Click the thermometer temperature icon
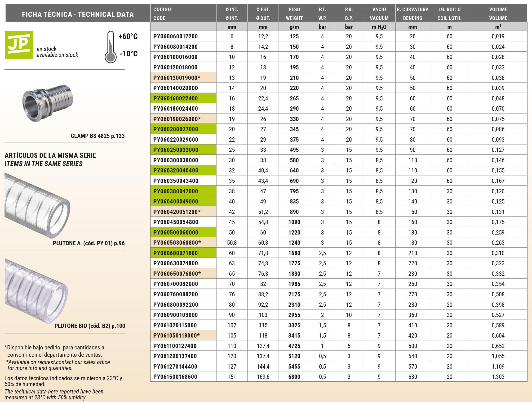 click(110, 47)
